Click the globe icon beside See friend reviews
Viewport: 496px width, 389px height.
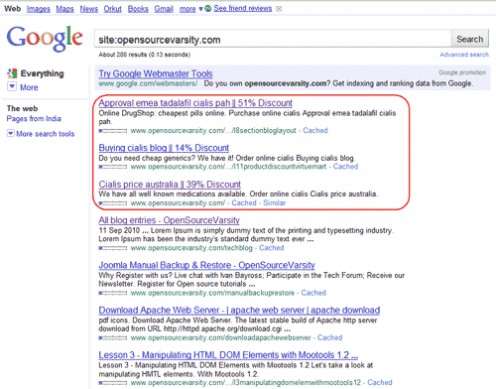pyautogui.click(x=208, y=9)
